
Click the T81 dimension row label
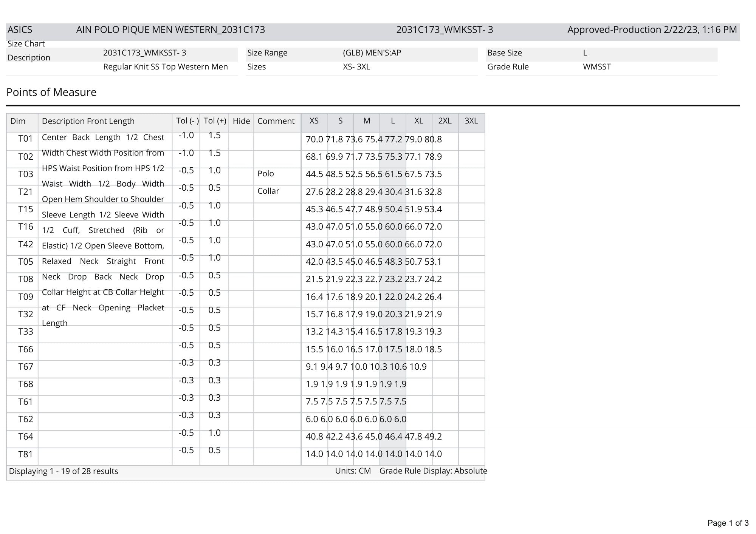pyautogui.click(x=26, y=454)
